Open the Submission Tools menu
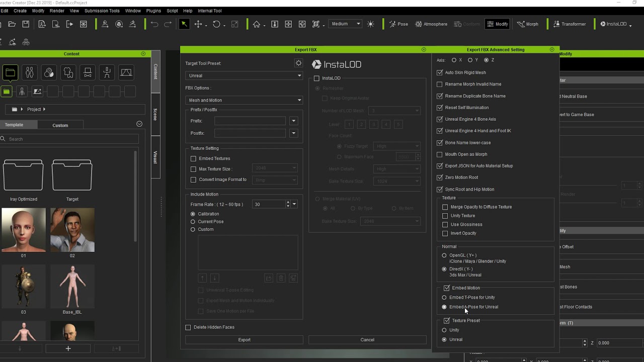 point(102,11)
